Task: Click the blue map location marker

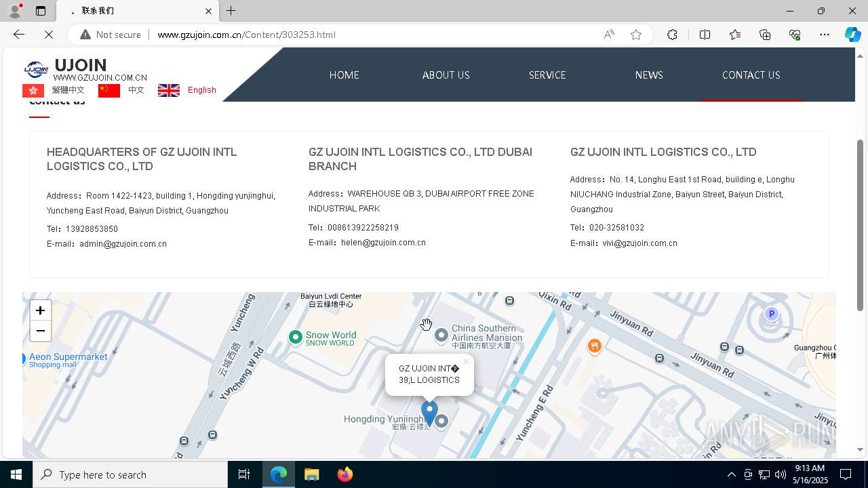Action: click(x=429, y=413)
